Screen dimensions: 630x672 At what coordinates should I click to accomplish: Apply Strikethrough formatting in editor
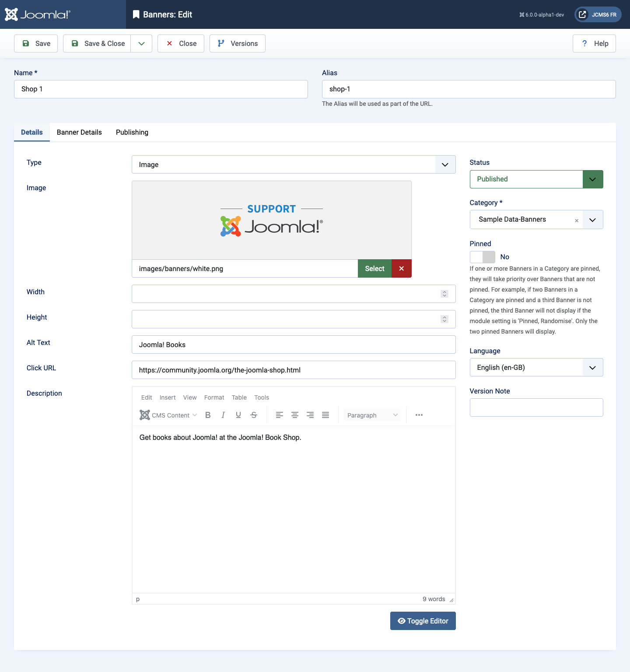point(254,415)
